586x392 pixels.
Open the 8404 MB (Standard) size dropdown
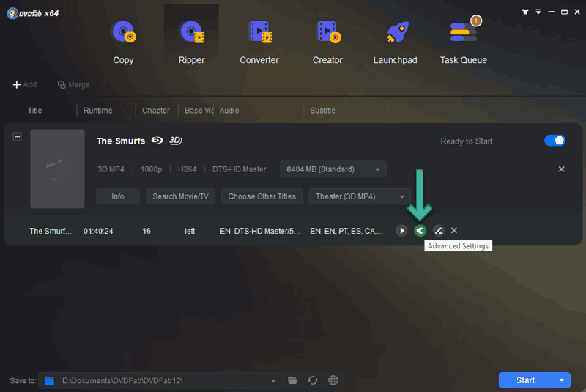[333, 169]
